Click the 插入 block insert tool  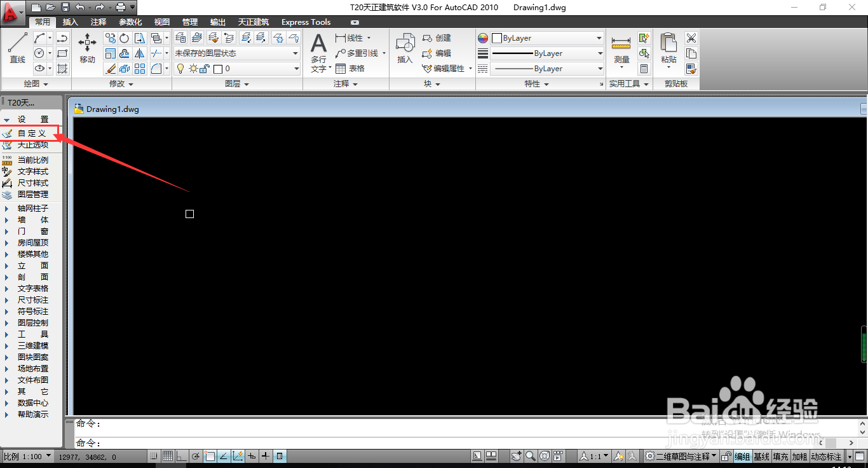coord(405,50)
